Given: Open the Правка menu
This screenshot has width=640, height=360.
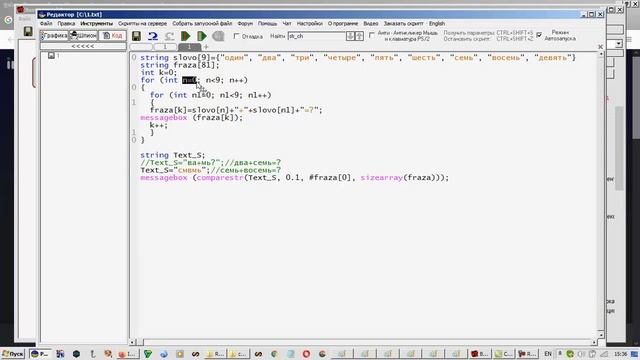Looking at the screenshot, I should 66,24.
